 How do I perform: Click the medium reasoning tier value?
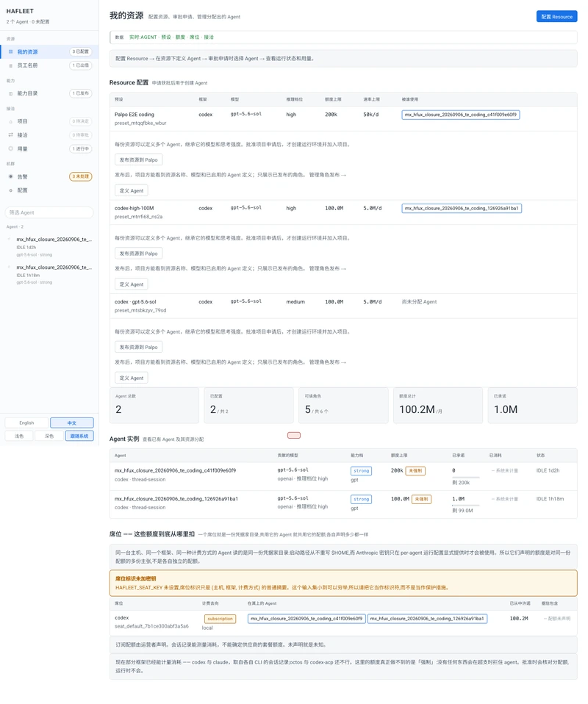coord(295,302)
